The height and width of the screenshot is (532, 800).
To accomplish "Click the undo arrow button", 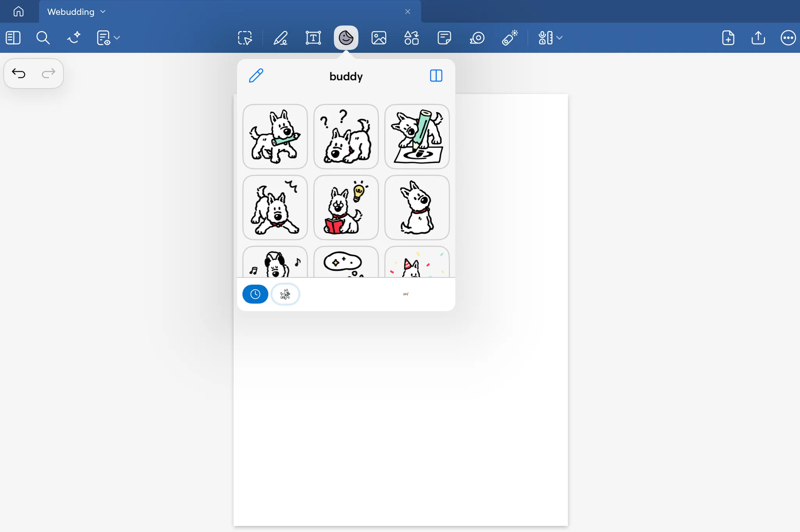I will pos(18,73).
